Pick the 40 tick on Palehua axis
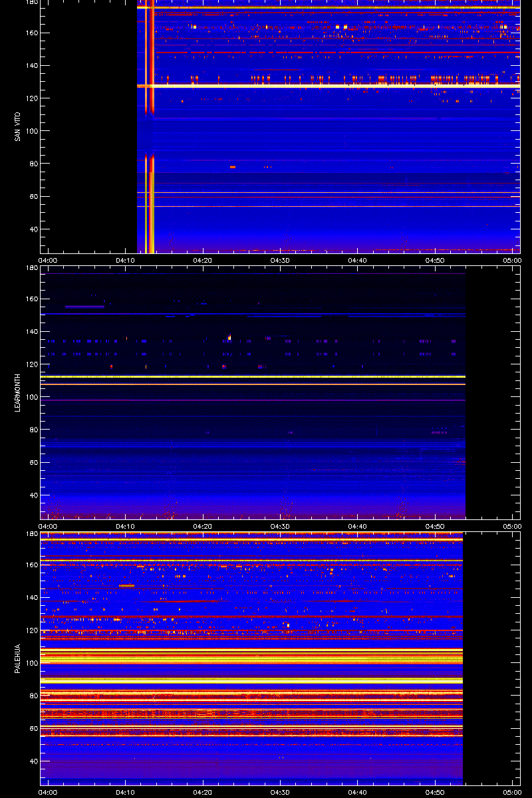 coord(33,761)
